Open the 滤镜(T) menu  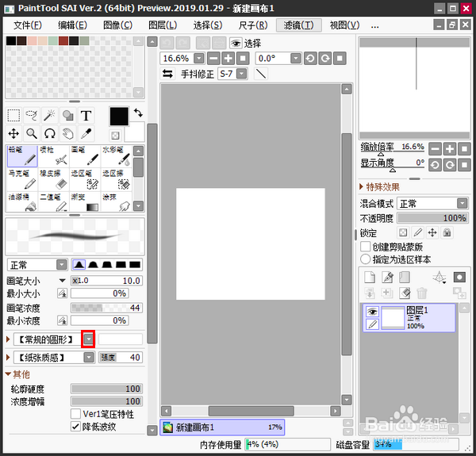(299, 25)
